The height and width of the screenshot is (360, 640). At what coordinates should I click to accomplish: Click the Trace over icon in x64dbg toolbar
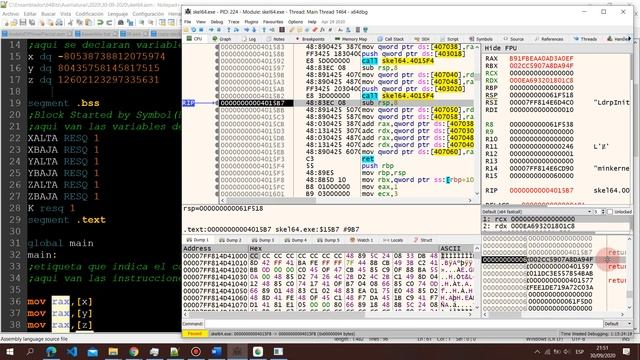point(254,29)
